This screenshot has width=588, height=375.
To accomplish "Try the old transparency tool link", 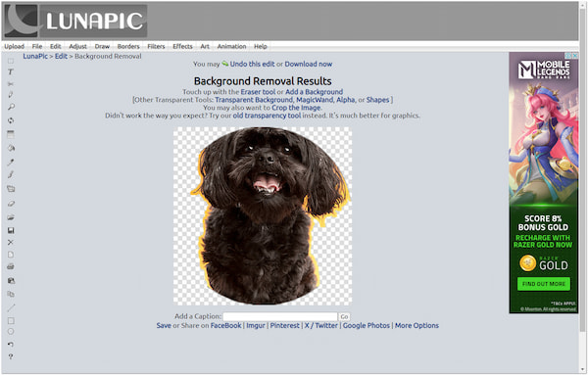I will (x=267, y=116).
